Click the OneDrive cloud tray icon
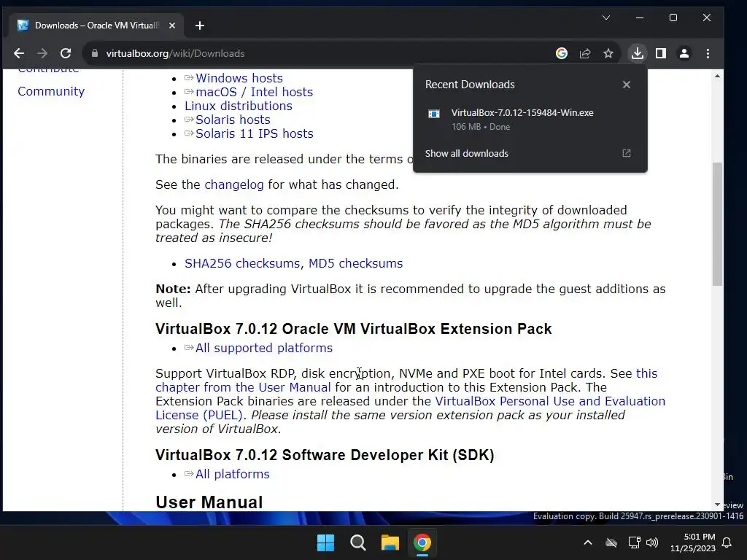The width and height of the screenshot is (747, 560). (x=611, y=542)
